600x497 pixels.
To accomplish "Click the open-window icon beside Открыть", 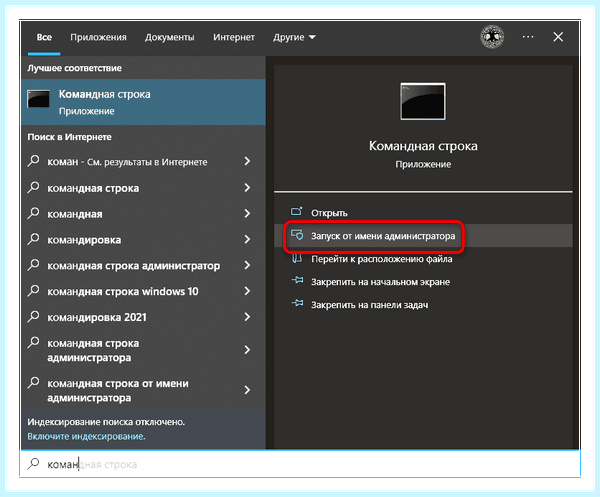I will point(297,211).
